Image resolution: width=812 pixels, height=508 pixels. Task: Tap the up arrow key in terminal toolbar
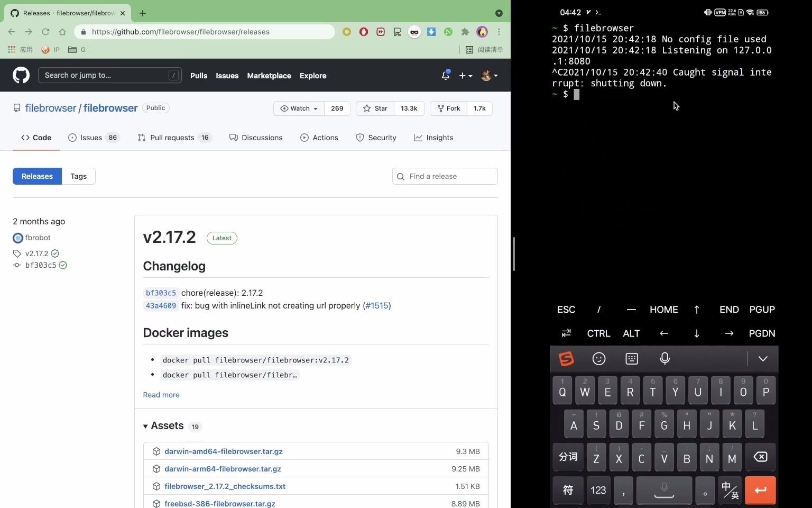(697, 310)
